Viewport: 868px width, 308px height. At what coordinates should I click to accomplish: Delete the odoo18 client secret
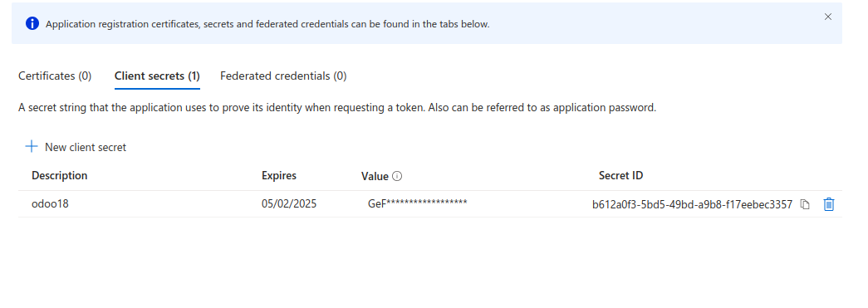829,204
